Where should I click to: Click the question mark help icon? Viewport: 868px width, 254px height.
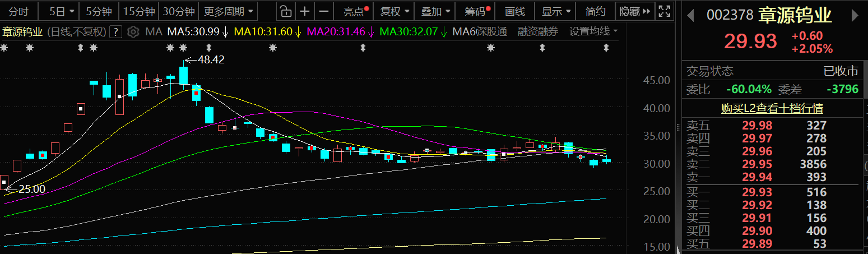coord(115,32)
